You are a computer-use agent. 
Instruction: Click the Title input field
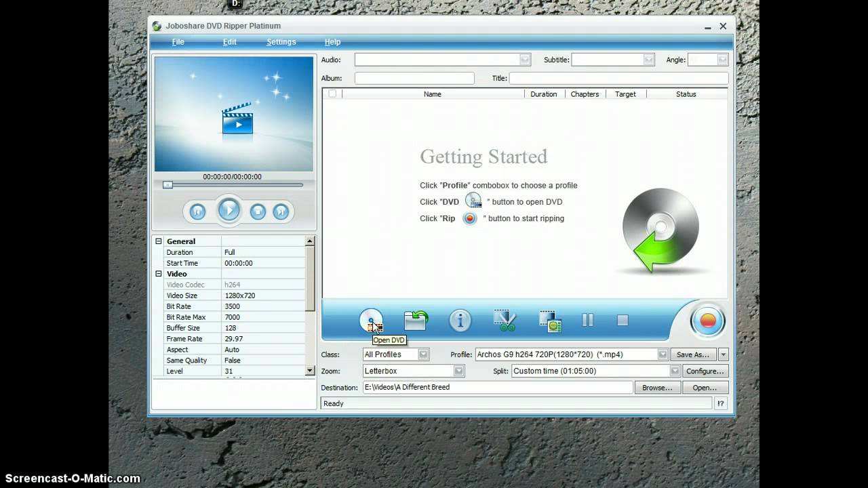pos(619,78)
